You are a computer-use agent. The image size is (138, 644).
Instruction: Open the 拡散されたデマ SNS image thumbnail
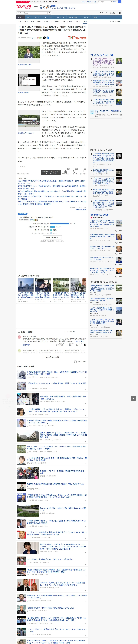tap(29, 121)
